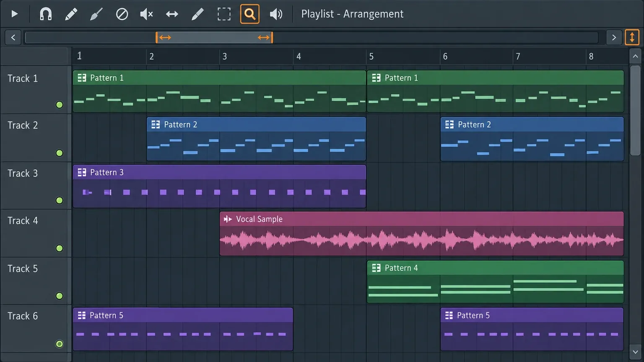The height and width of the screenshot is (362, 644).
Task: Activate the Zoom magnifier tool
Action: tap(250, 14)
